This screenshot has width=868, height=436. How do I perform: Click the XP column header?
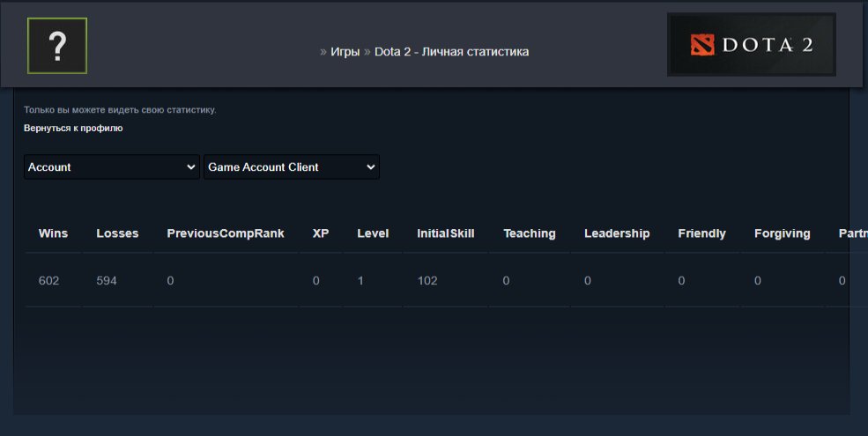321,233
